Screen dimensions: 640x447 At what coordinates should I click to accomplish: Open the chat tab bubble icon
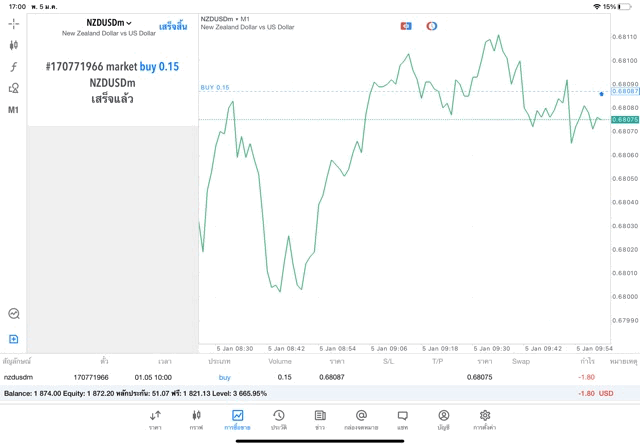pos(402,420)
